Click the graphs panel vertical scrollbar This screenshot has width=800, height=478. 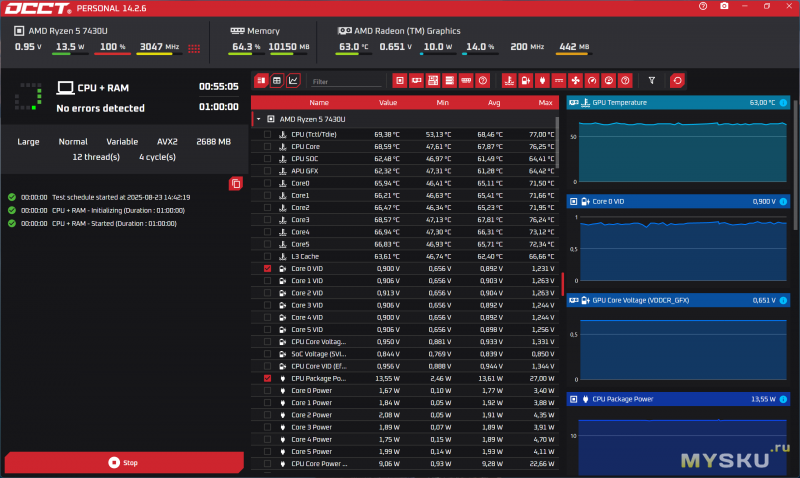(796, 163)
